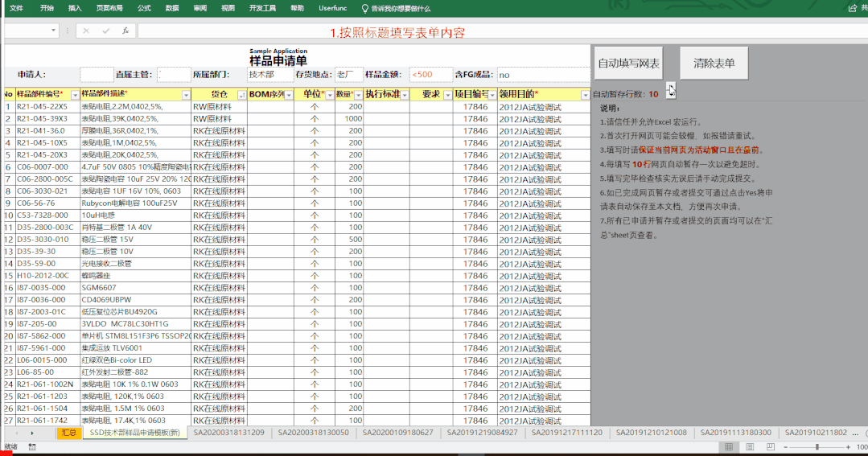Open the 审阅 ribbon tab

(200, 8)
